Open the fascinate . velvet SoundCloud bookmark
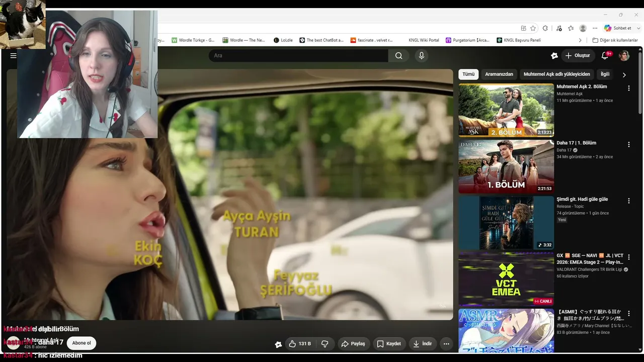644x362 pixels. [372, 40]
